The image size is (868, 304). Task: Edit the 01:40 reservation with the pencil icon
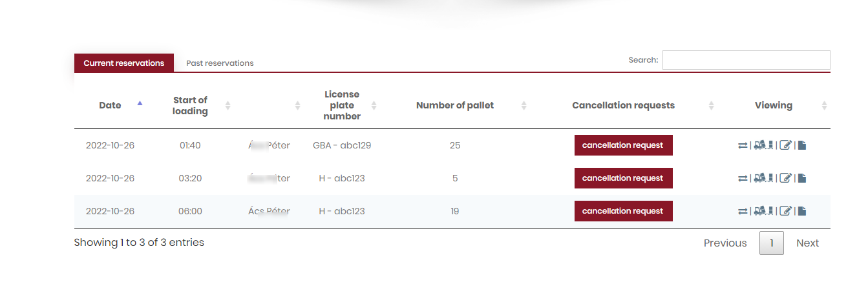pyautogui.click(x=786, y=145)
